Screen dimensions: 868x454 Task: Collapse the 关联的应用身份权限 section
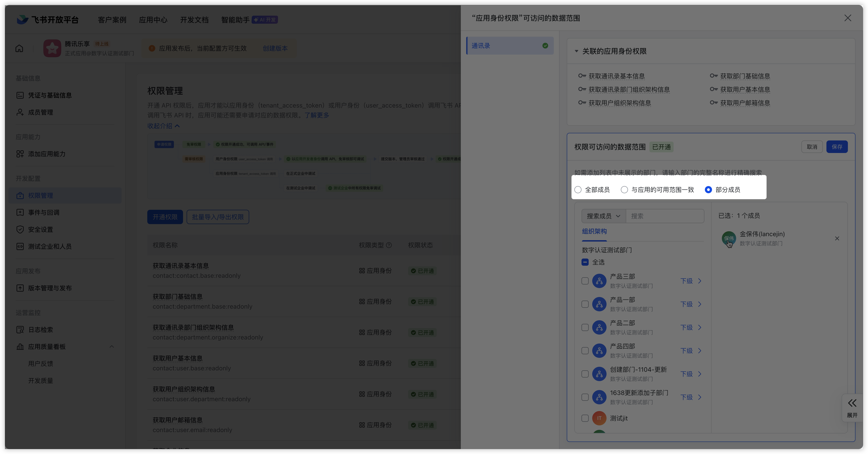576,51
